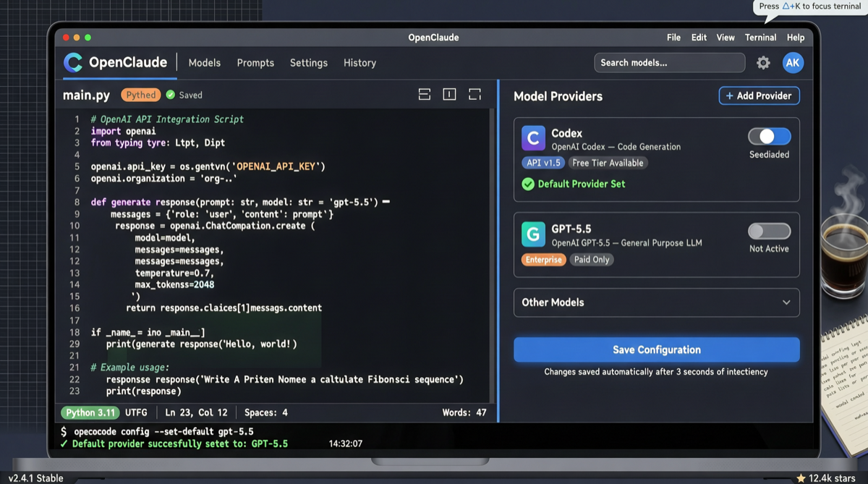
Task: Select the split horizontal layout icon
Action: tap(425, 95)
